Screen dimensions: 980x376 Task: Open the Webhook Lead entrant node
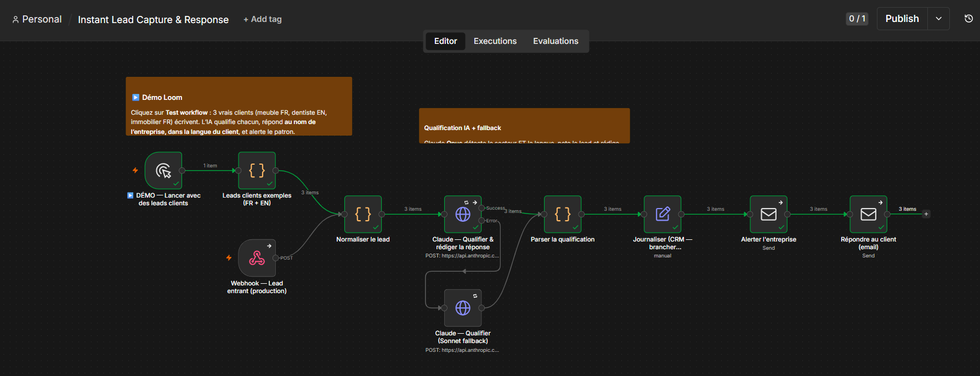[257, 258]
